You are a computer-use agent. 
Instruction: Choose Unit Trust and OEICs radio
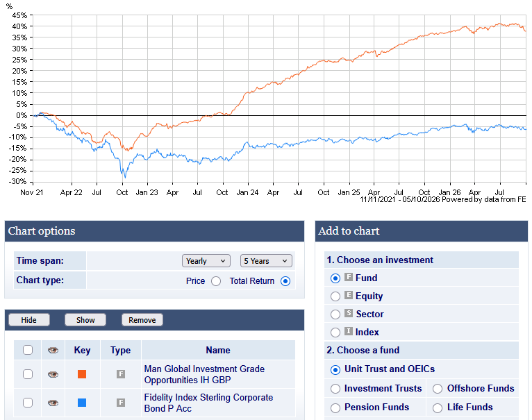335,370
